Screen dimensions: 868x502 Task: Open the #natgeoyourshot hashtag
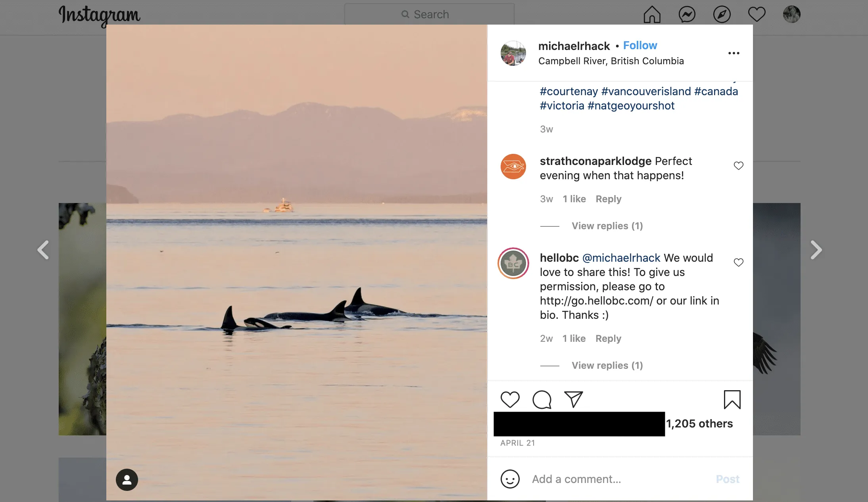coord(631,106)
